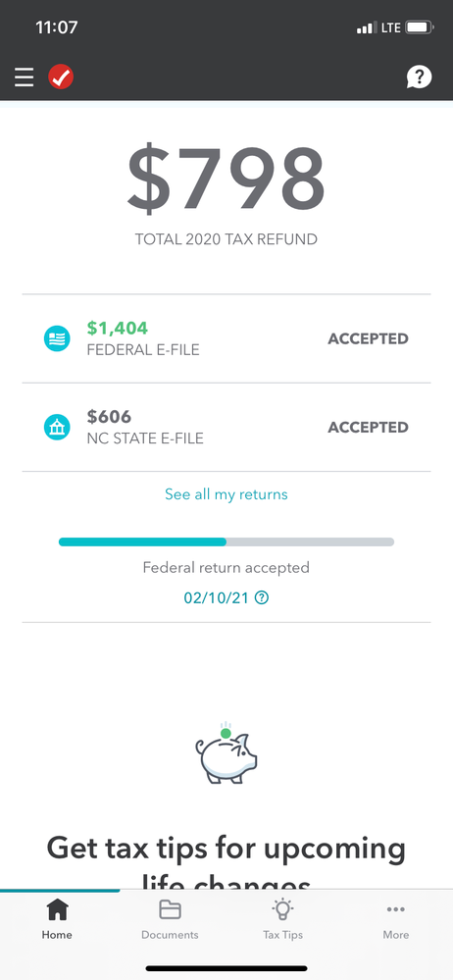
Task: Tap the NC state building icon
Action: (56, 428)
